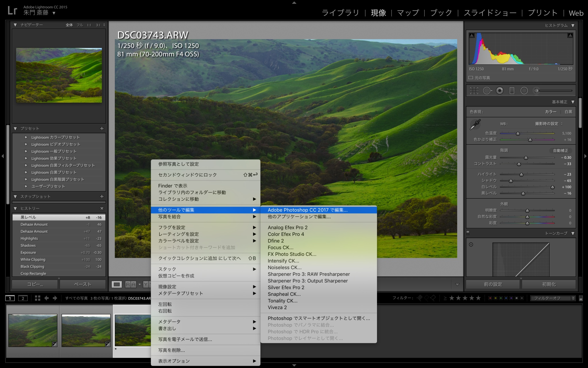This screenshot has height=368, width=588.
Task: Open the フィルターオフ filter dropdown
Action: point(553,298)
